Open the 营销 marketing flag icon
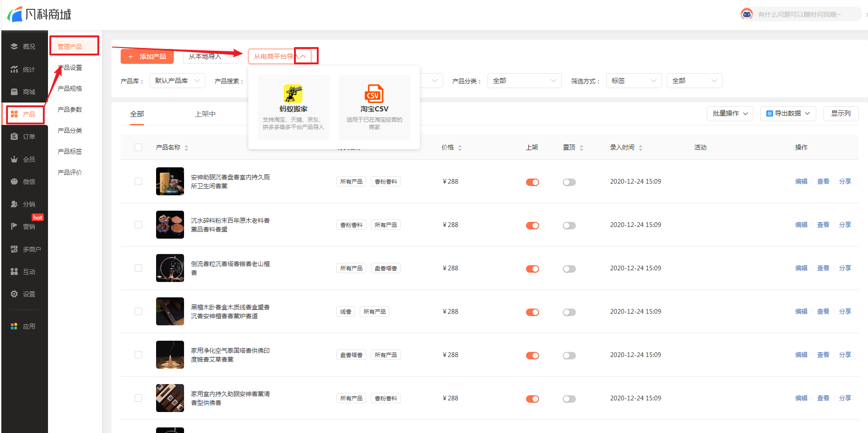 14,227
